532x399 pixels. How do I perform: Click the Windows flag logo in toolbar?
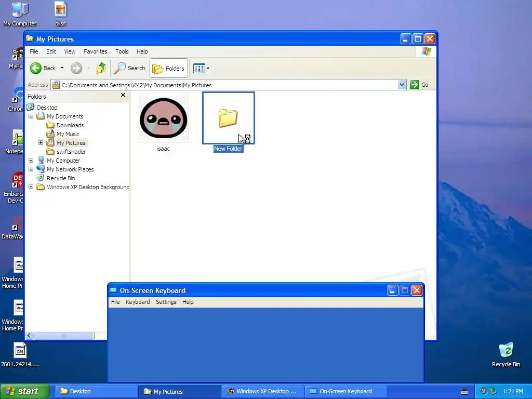pyautogui.click(x=426, y=51)
